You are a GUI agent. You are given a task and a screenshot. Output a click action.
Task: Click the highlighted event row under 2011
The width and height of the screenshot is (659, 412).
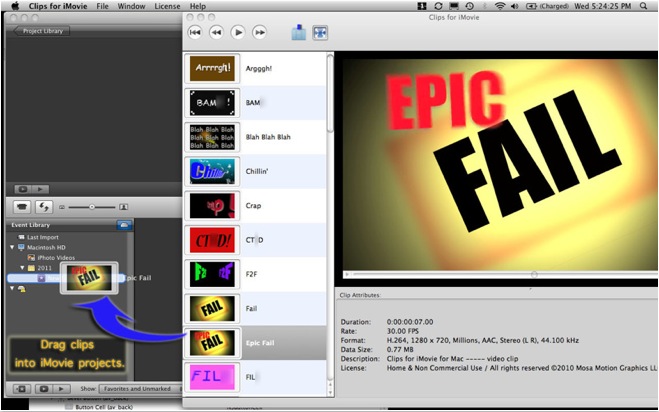coord(66,278)
